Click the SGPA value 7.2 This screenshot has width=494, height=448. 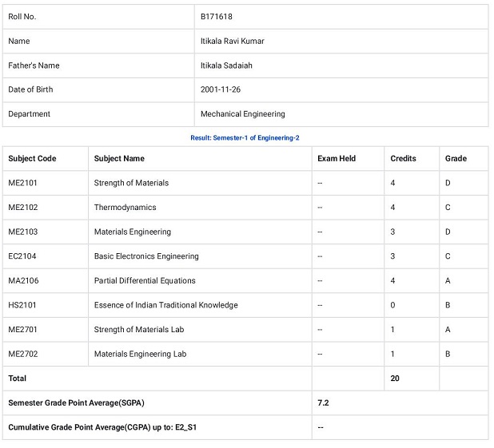pos(323,403)
